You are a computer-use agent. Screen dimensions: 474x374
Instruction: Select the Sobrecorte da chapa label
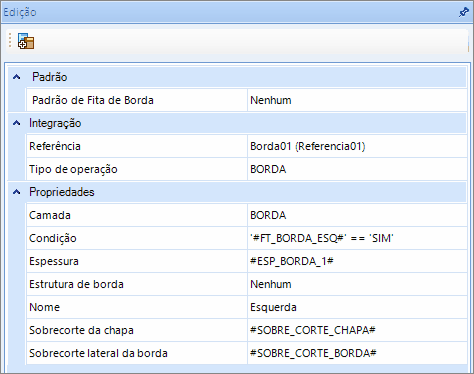click(81, 330)
